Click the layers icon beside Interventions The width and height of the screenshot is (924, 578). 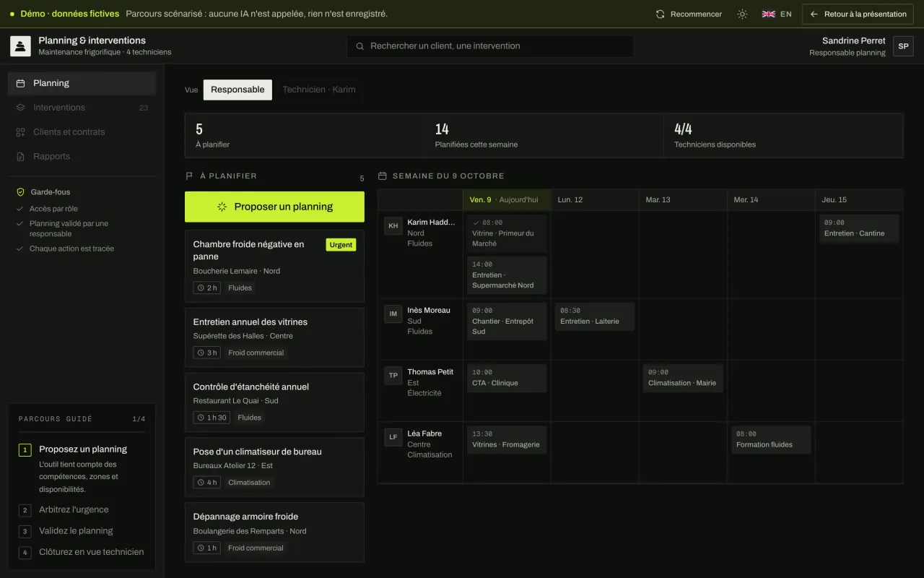click(x=20, y=108)
